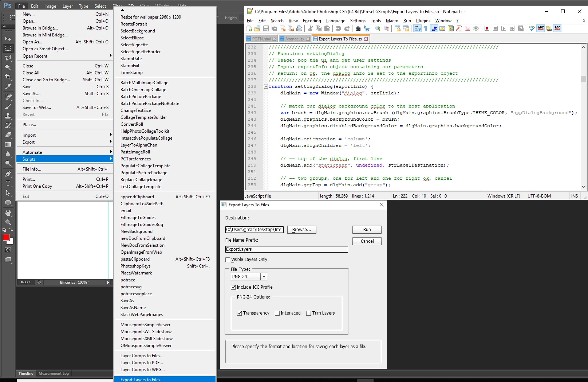The image size is (588, 382).
Task: Open the File Type PNG-24 dropdown
Action: [x=264, y=277]
